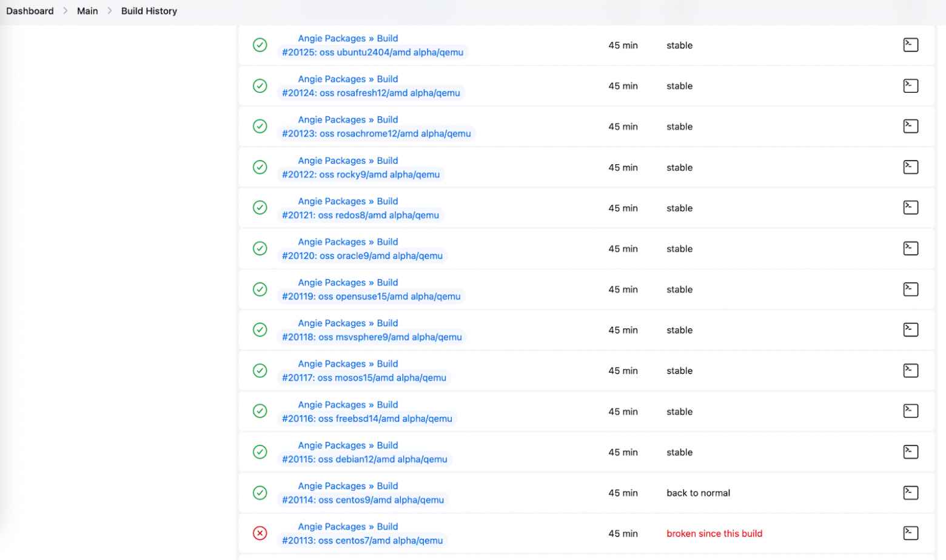The image size is (946, 560).
Task: Expand chevron after Main breadcrumb
Action: coord(110,11)
